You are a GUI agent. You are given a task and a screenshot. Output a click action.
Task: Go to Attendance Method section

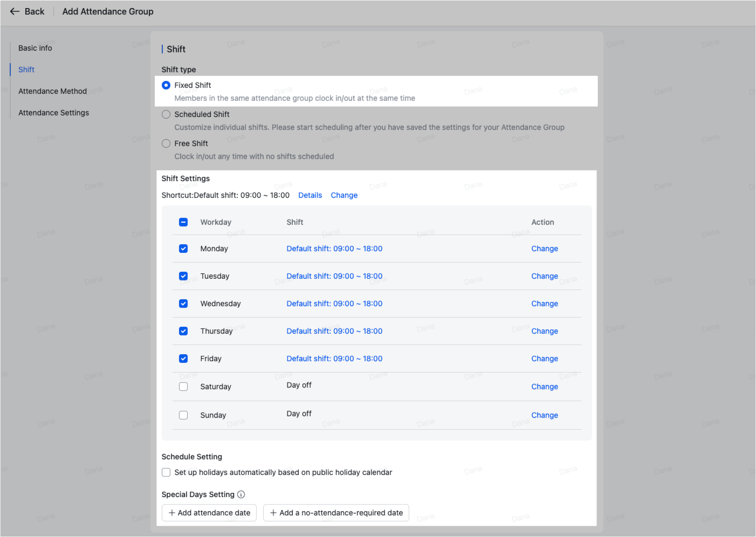pyautogui.click(x=52, y=91)
